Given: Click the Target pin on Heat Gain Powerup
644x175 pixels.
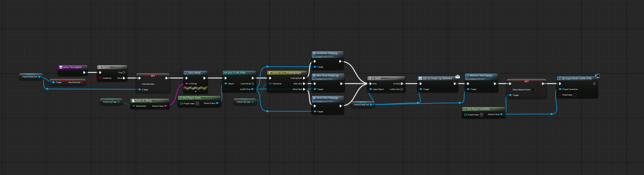Looking at the screenshot, I should pos(315,111).
